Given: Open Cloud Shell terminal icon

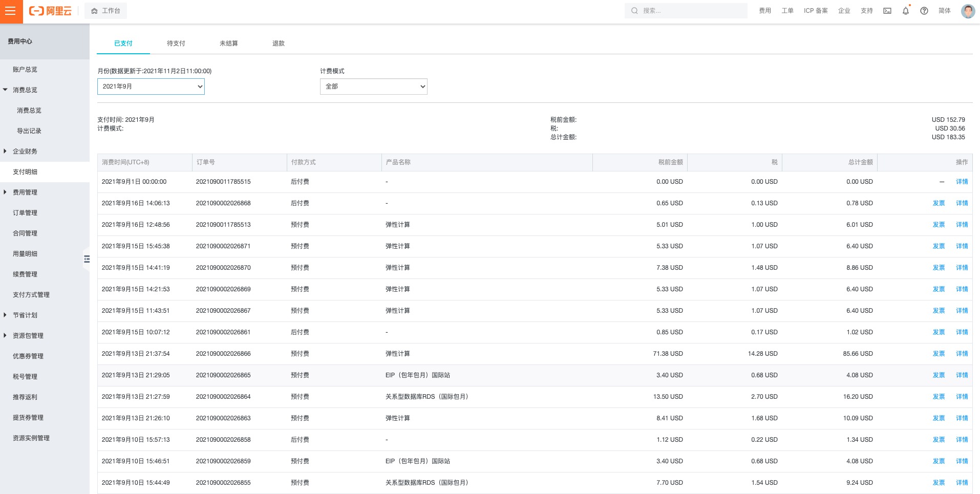Looking at the screenshot, I should click(887, 11).
